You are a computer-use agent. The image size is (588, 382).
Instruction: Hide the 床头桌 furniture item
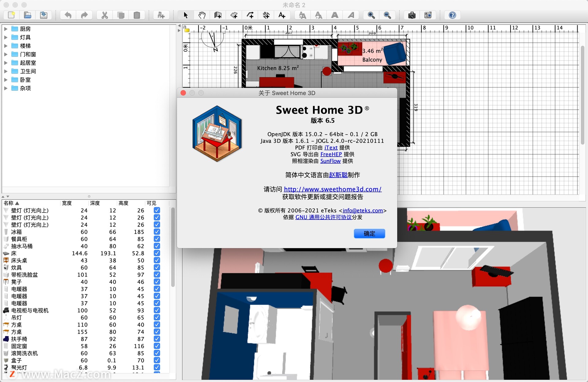point(157,260)
